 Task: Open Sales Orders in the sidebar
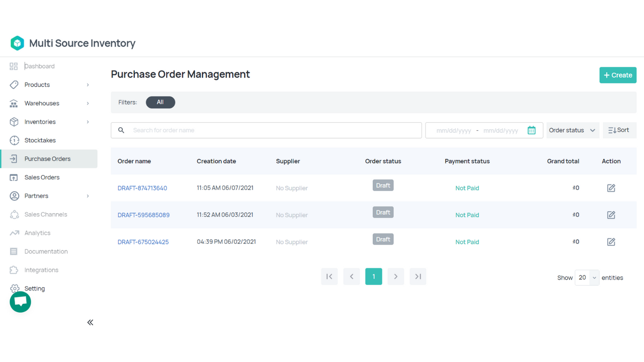tap(42, 177)
